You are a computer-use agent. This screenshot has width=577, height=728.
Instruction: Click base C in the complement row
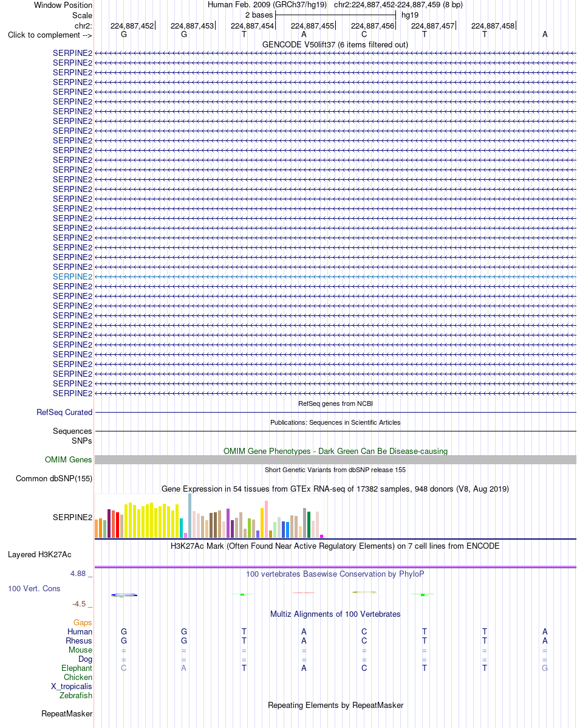364,35
